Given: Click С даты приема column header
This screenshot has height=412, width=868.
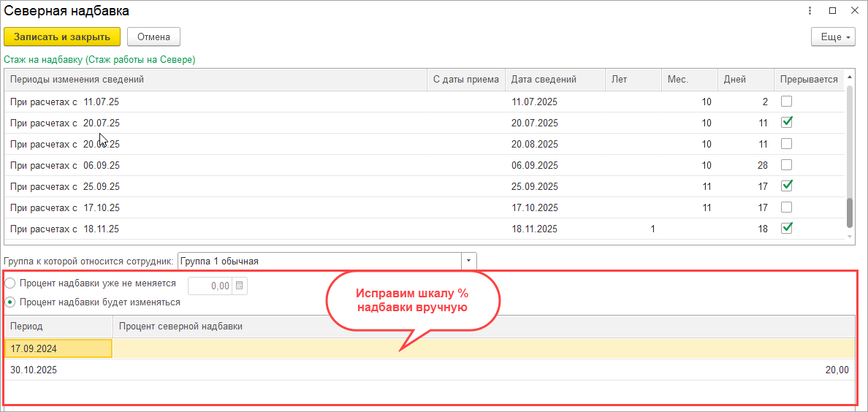Looking at the screenshot, I should pos(466,80).
